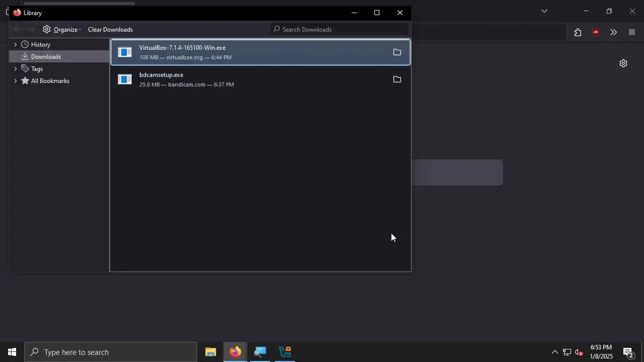The width and height of the screenshot is (644, 362).
Task: Close the Library window
Action: (x=400, y=13)
